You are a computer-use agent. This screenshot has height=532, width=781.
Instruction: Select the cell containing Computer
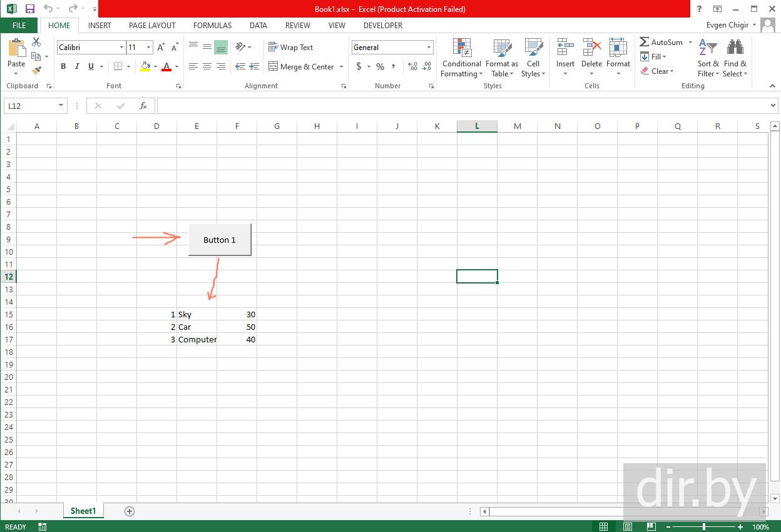tap(197, 339)
